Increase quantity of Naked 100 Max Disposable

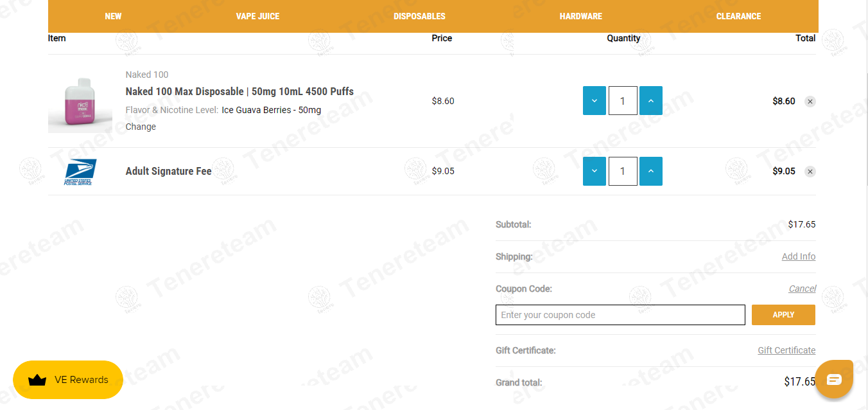click(651, 101)
